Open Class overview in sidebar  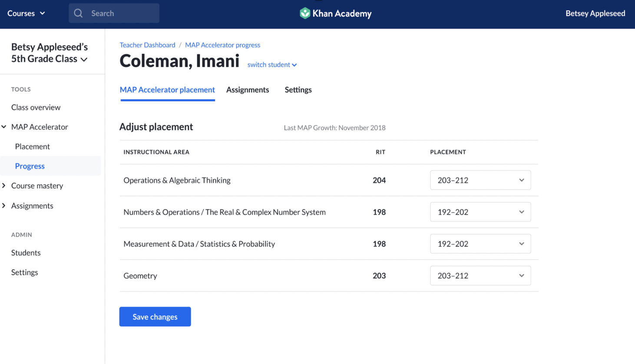36,107
